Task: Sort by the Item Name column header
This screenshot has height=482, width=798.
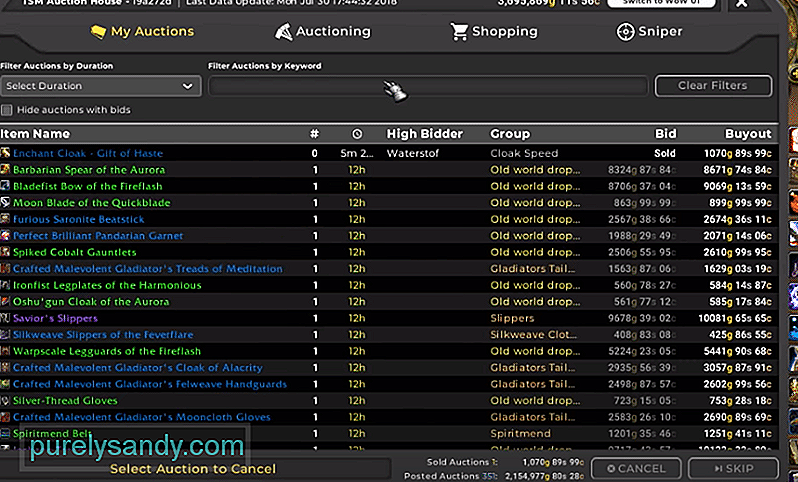Action: 35,134
